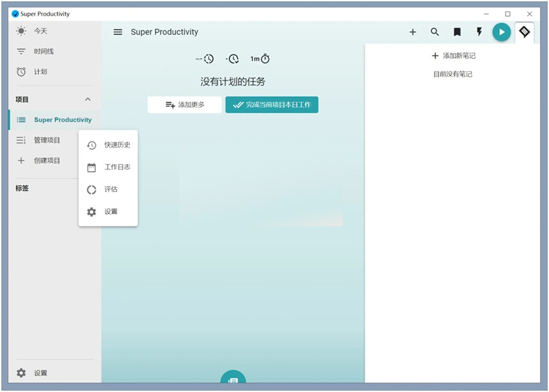The height and width of the screenshot is (392, 549).
Task: Click the 添加更多 button
Action: (185, 105)
